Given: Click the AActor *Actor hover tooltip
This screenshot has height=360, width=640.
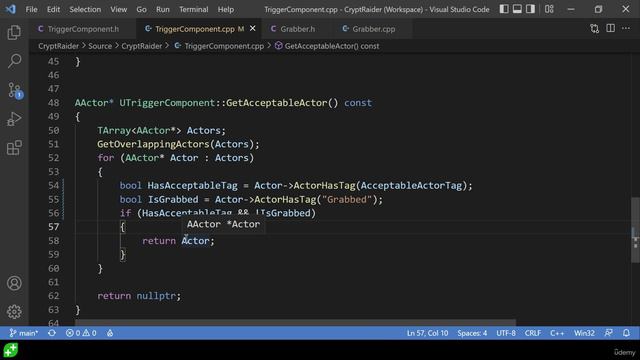Looking at the screenshot, I should click(223, 224).
